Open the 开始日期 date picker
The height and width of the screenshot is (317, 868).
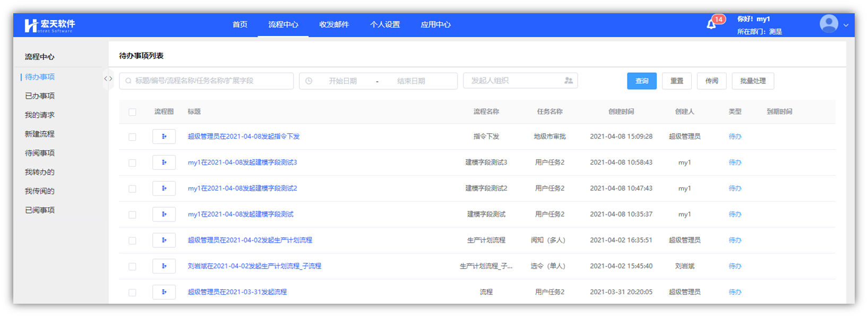342,81
